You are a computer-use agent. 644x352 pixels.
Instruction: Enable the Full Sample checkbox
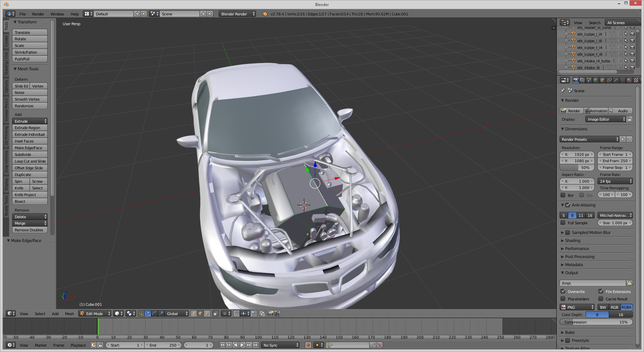pos(563,223)
